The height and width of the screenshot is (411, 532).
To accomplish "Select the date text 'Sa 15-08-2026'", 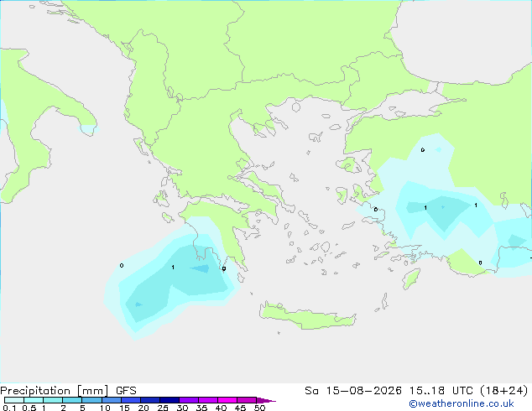I will click(x=353, y=391).
